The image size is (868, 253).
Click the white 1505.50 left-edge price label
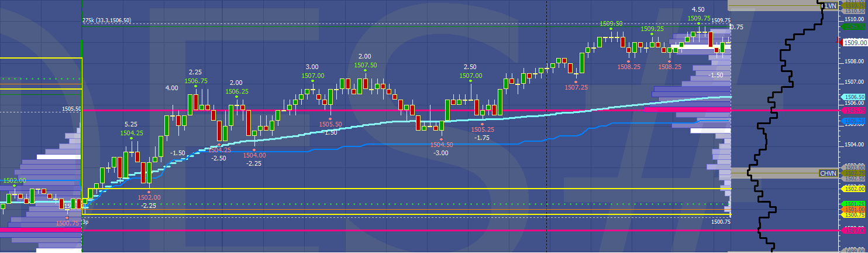coord(71,109)
